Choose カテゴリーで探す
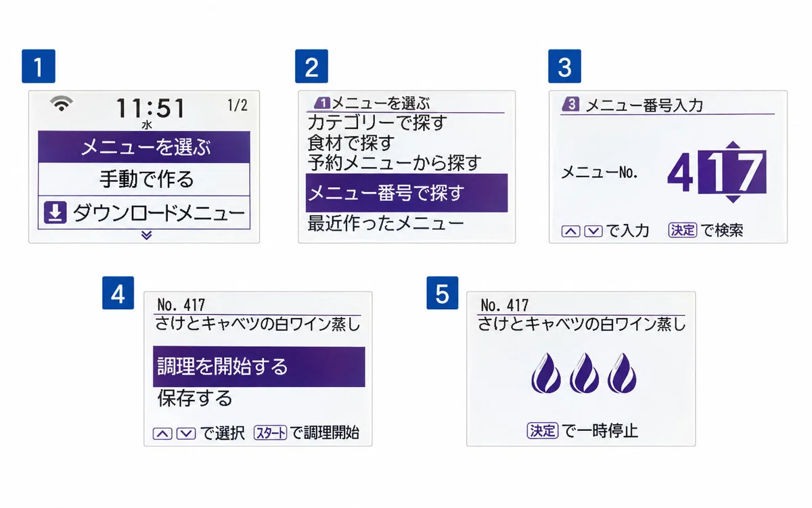 377,123
